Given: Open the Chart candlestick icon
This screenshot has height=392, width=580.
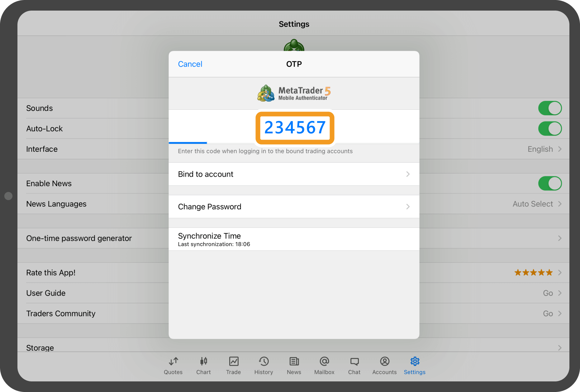Looking at the screenshot, I should [203, 361].
